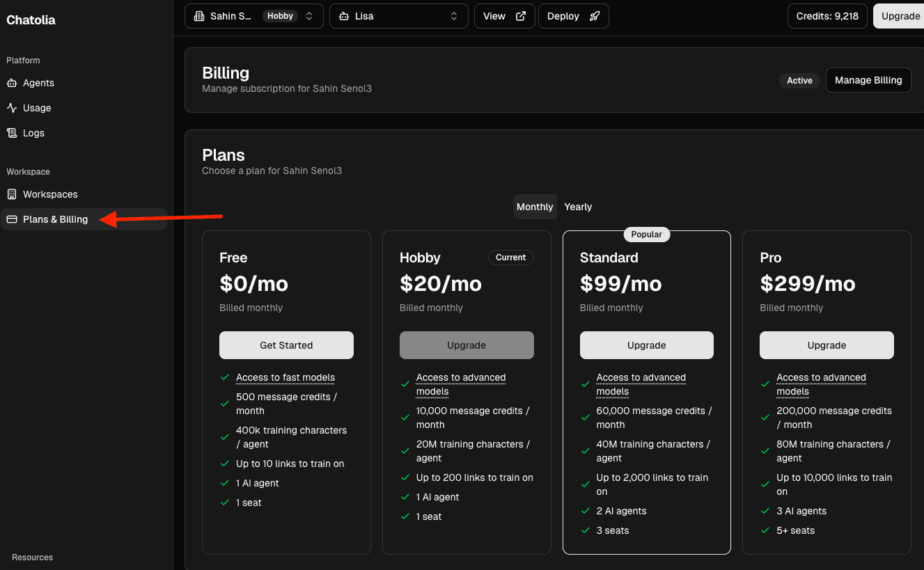Click the credit card icon beside Plans & Billing
Viewport: 924px width, 570px height.
(x=13, y=219)
